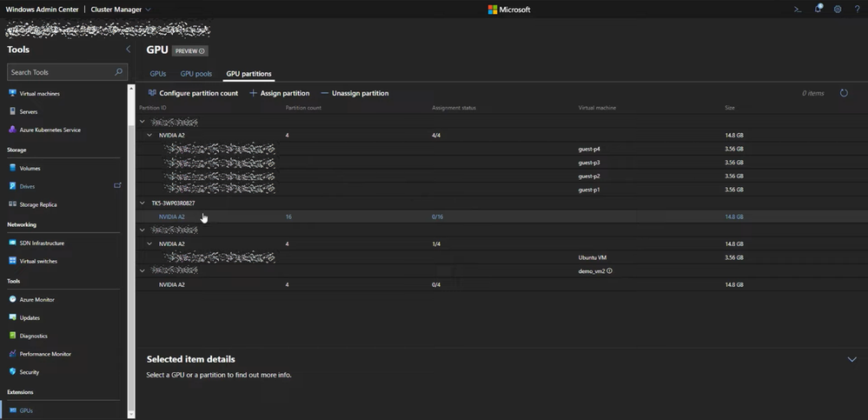
Task: Click the Storage Replica icon
Action: pos(13,204)
